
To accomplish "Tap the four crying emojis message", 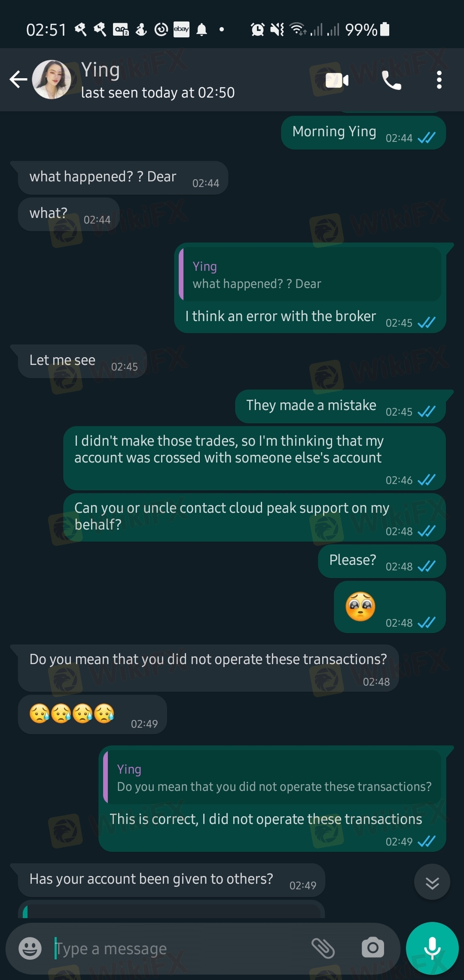I will [92, 714].
